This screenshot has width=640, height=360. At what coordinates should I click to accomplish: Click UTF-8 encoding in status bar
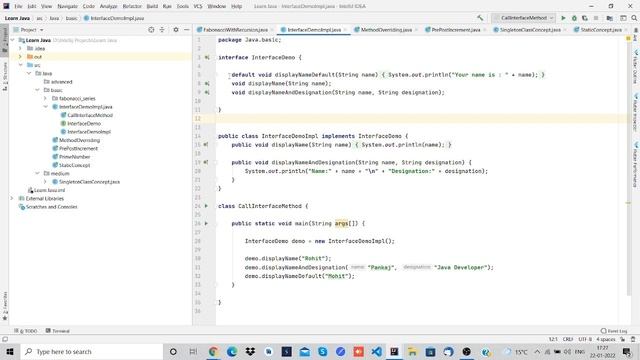click(x=584, y=339)
